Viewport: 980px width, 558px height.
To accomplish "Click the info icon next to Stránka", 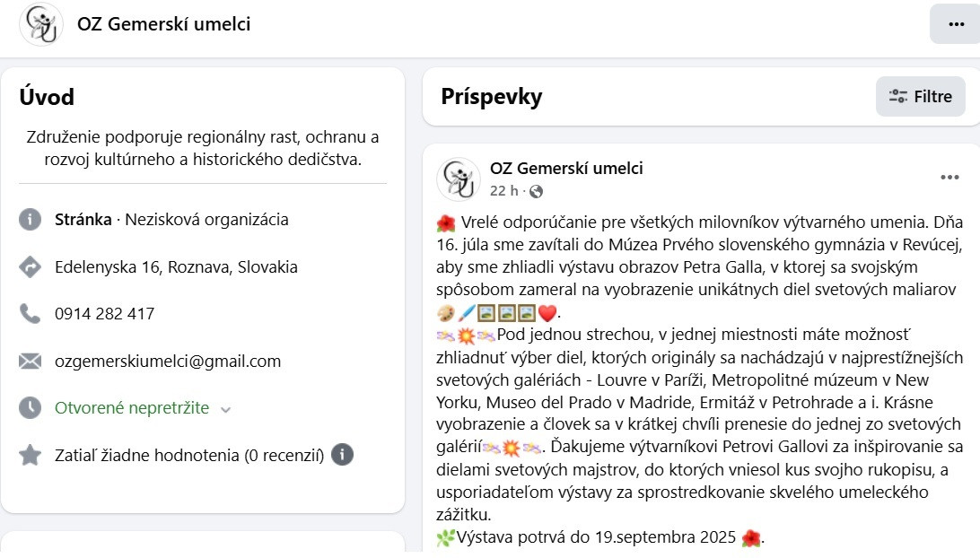I will (31, 220).
